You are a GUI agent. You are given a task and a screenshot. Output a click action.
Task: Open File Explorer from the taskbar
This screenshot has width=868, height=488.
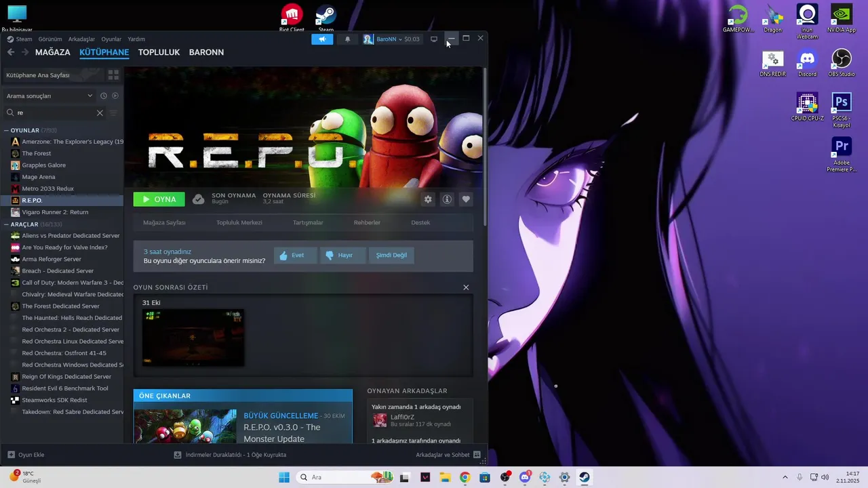(x=445, y=477)
